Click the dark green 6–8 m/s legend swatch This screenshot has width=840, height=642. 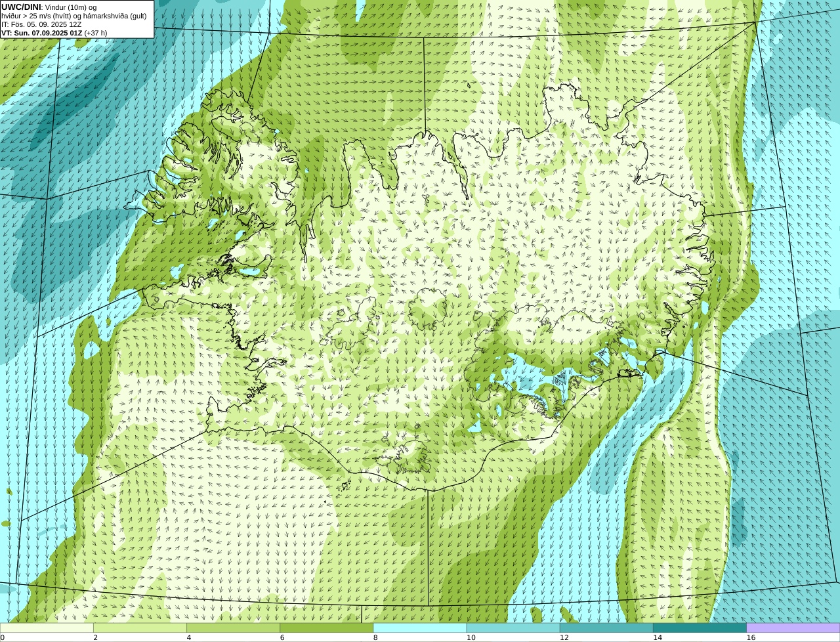click(x=327, y=628)
